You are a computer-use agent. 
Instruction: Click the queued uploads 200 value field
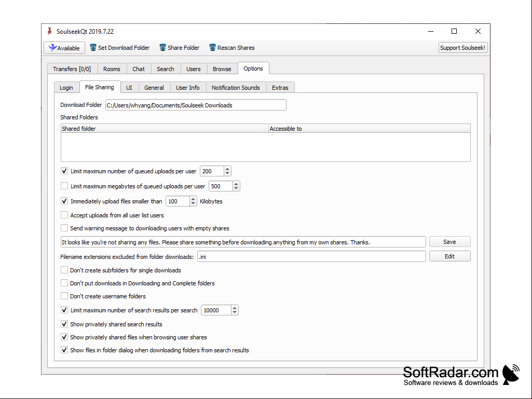coord(212,171)
